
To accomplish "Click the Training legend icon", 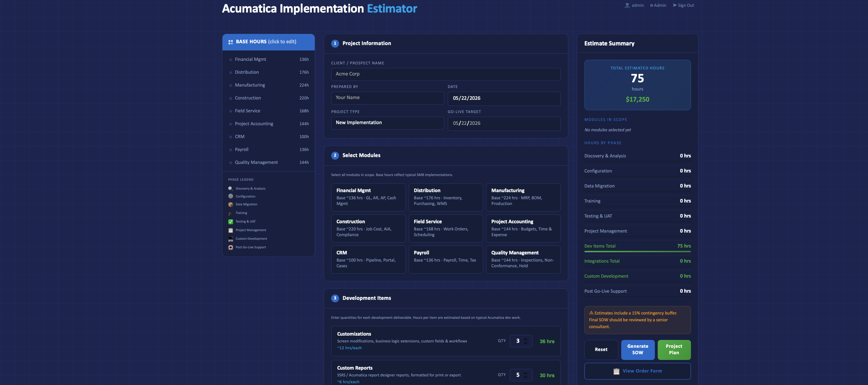I will pyautogui.click(x=231, y=213).
